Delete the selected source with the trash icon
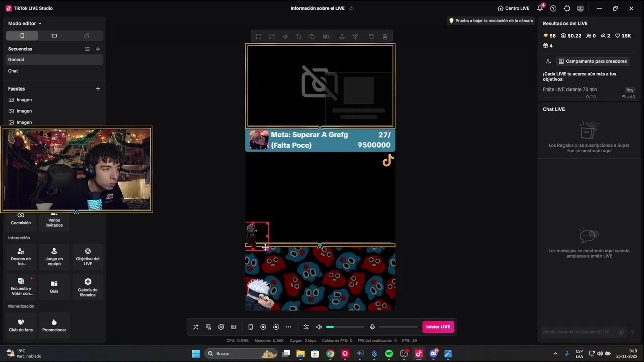The image size is (644, 362). point(385,37)
